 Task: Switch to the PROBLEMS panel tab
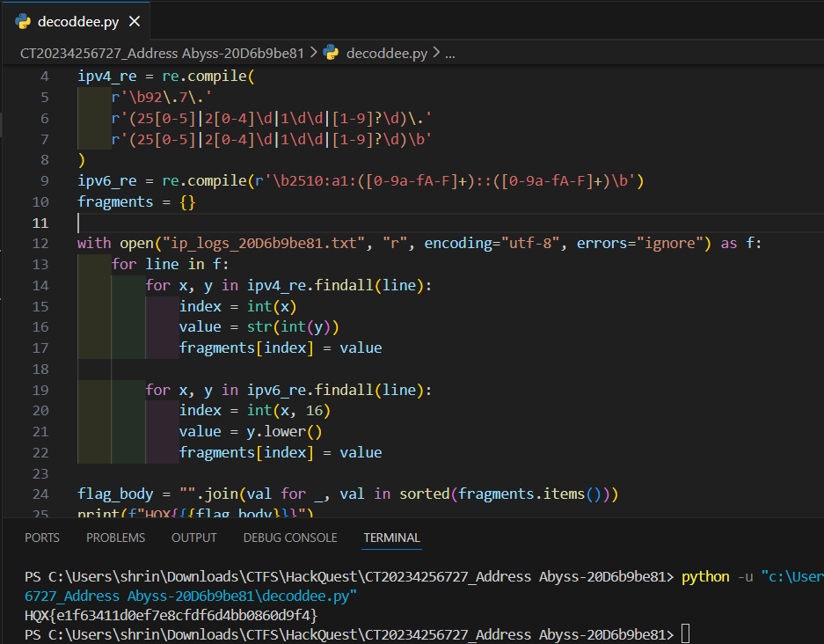(x=115, y=538)
